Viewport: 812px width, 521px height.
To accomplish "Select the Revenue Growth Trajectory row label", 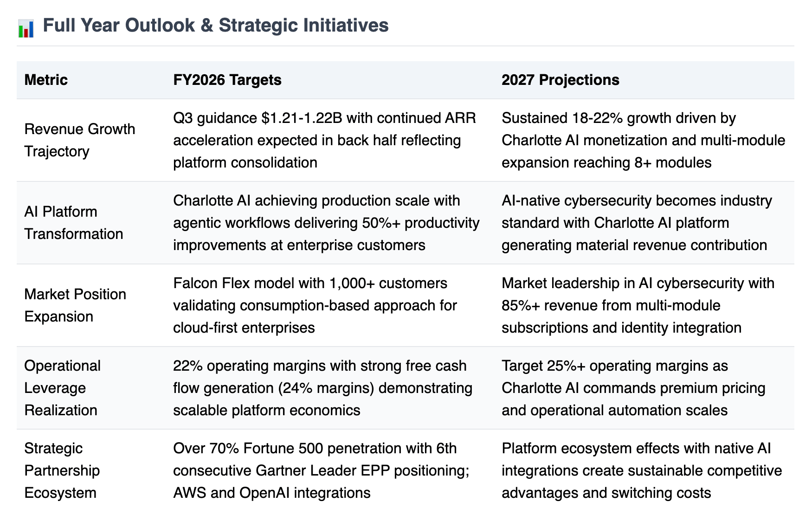I will (x=80, y=140).
